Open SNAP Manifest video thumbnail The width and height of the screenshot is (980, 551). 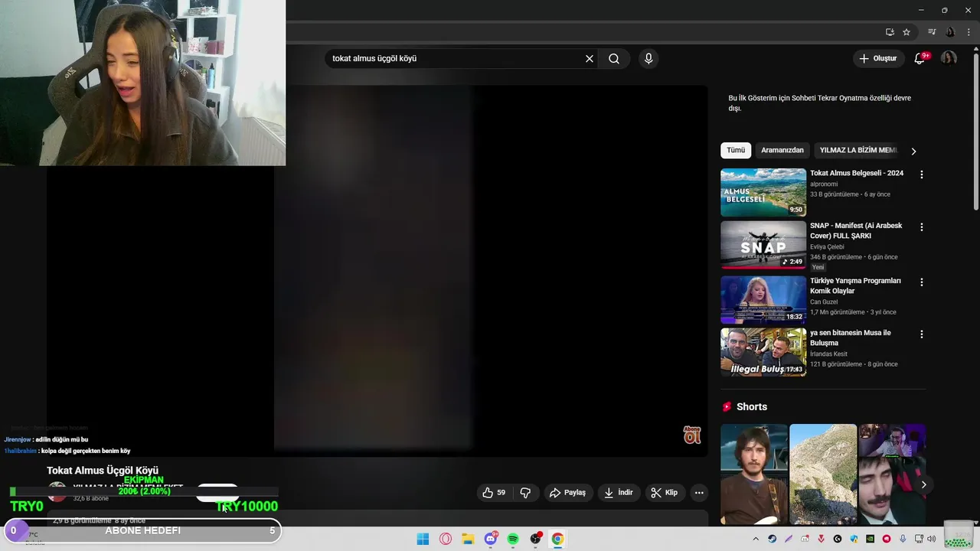coord(763,245)
